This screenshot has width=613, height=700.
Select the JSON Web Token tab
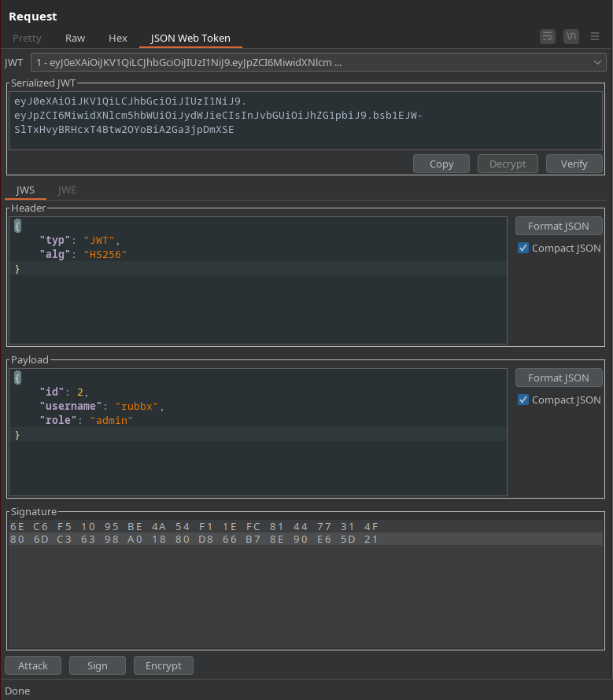coord(190,39)
